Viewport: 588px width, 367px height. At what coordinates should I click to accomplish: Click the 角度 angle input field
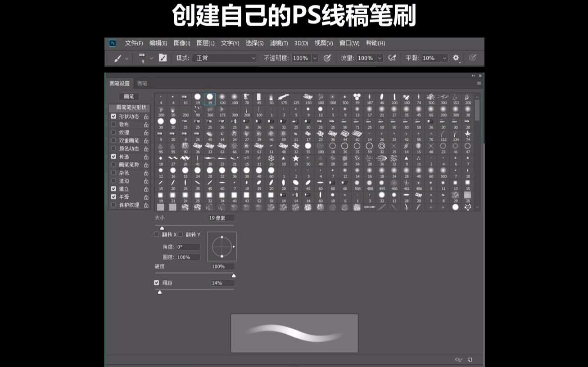click(188, 247)
